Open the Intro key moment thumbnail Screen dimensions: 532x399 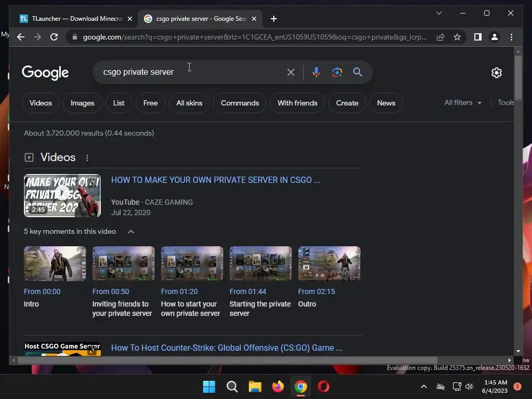pyautogui.click(x=55, y=263)
